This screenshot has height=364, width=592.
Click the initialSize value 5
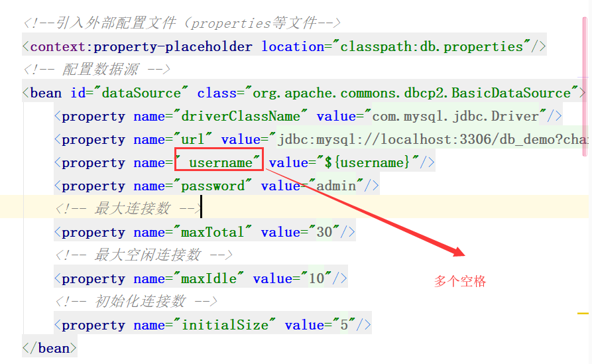[344, 325]
